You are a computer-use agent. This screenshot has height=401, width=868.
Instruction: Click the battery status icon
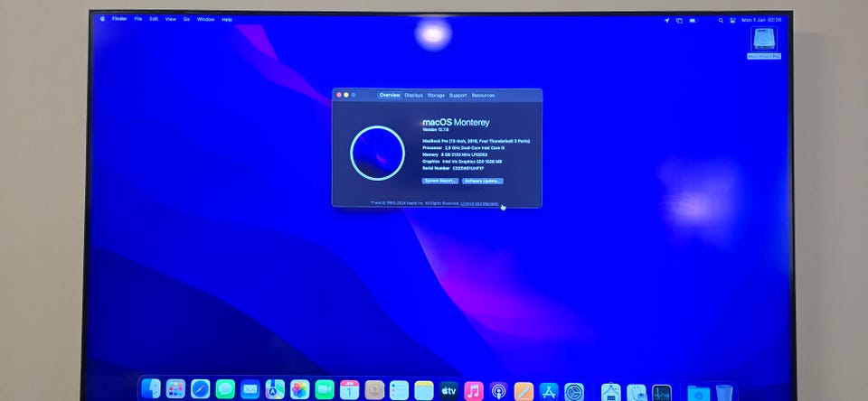coord(693,21)
